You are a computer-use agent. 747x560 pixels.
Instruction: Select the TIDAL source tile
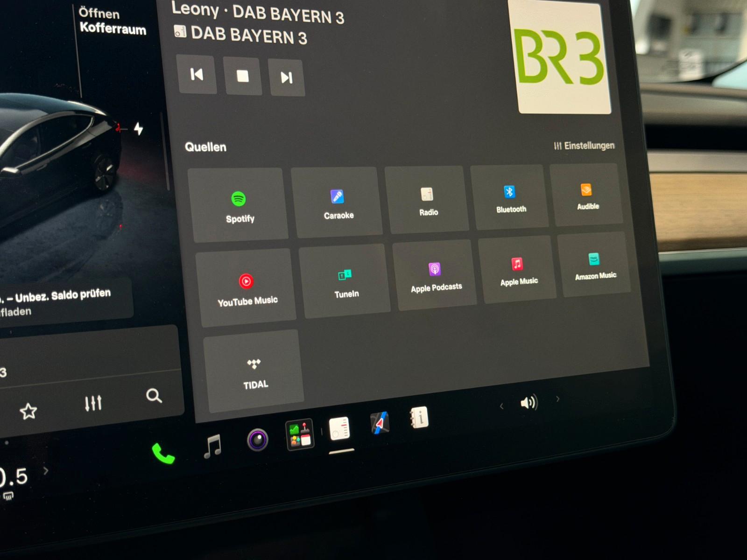[x=254, y=372]
